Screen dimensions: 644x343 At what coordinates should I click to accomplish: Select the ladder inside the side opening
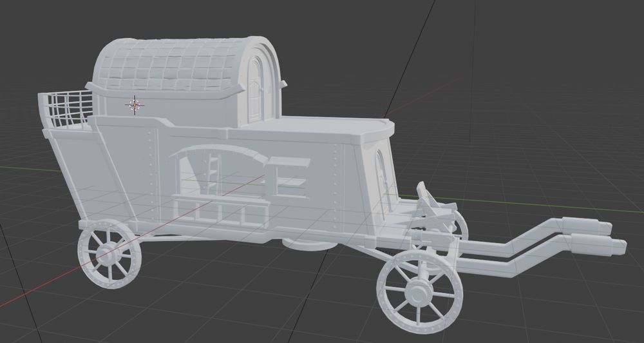coord(213,173)
